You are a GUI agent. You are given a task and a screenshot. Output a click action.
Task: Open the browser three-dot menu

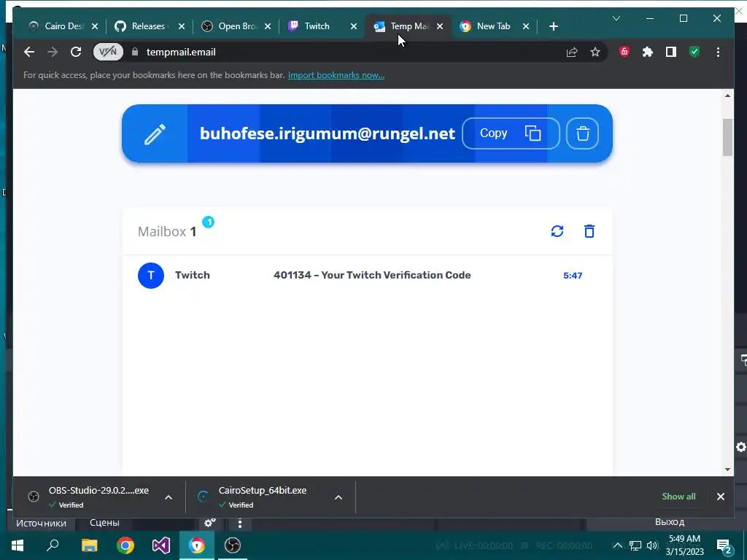[718, 52]
